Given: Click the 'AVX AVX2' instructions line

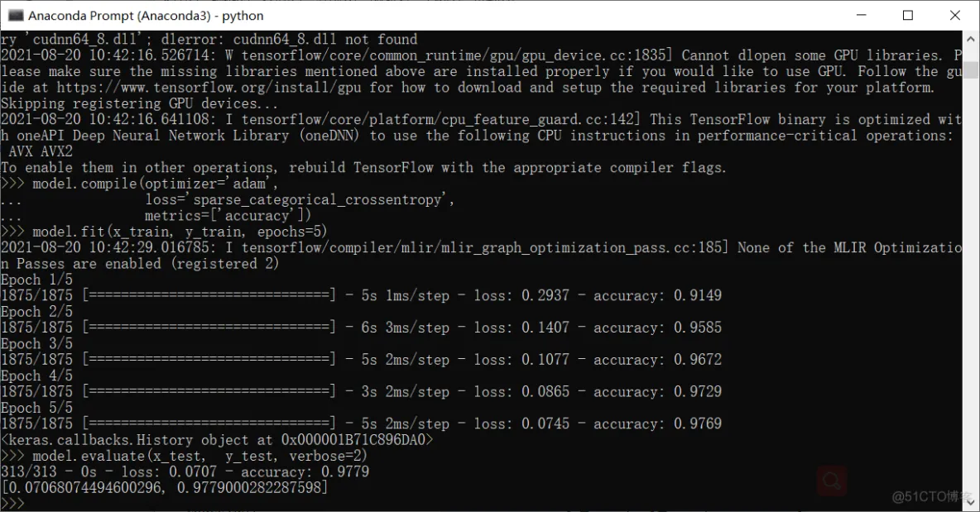Looking at the screenshot, I should (x=41, y=151).
